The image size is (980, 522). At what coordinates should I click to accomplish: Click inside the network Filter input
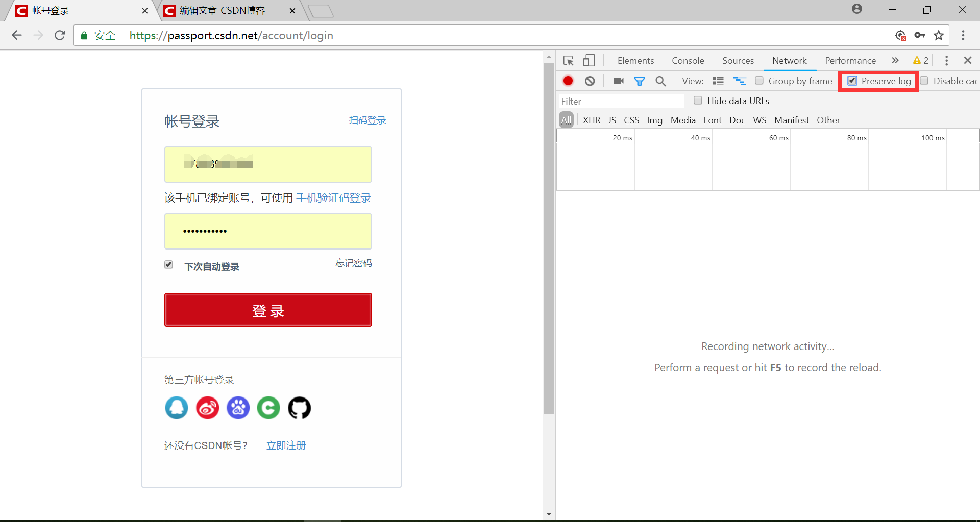pos(620,101)
